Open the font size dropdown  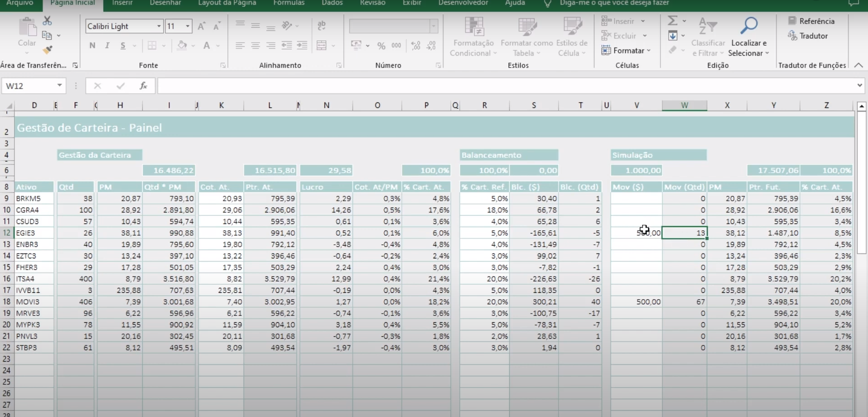click(187, 26)
